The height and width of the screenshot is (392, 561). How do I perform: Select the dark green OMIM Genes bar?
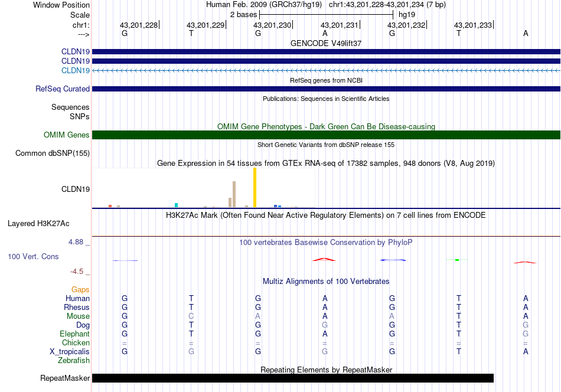point(326,135)
